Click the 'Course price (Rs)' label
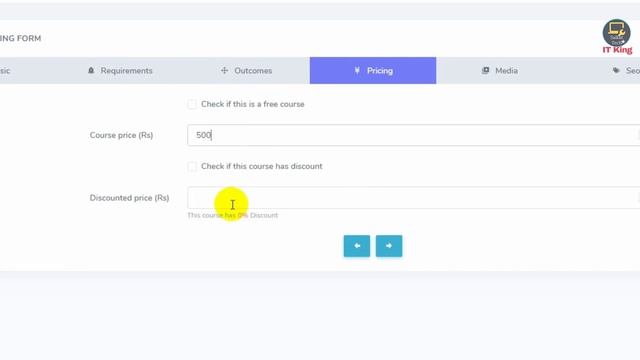640x360 pixels. pyautogui.click(x=121, y=135)
